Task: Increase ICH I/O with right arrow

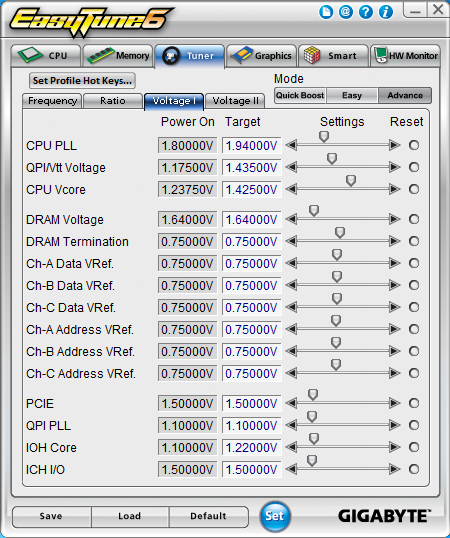Action: point(394,469)
